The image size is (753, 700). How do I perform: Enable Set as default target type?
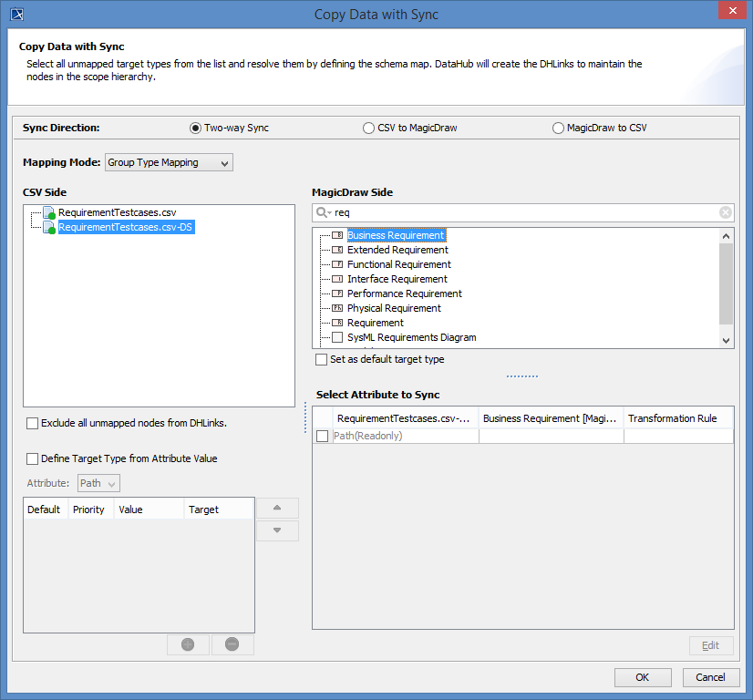[x=321, y=359]
